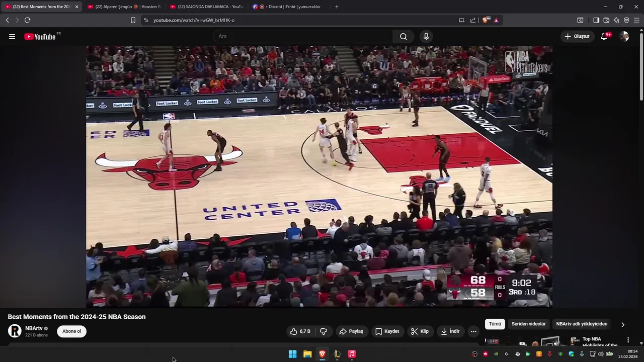This screenshot has width=644, height=362.
Task: Open the NBArtv channel name link
Action: click(x=34, y=328)
